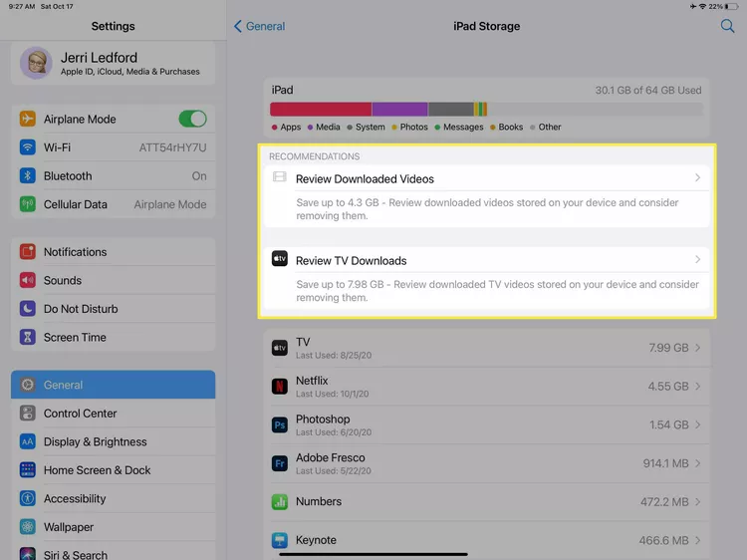Viewport: 747px width, 560px height.
Task: Open Jerri Ledford Apple ID settings
Action: [x=113, y=63]
